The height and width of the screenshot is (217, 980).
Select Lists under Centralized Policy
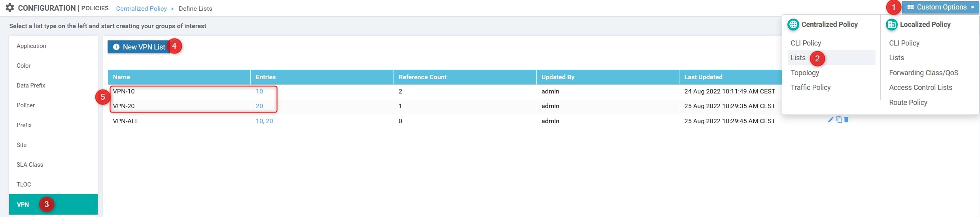click(x=798, y=58)
